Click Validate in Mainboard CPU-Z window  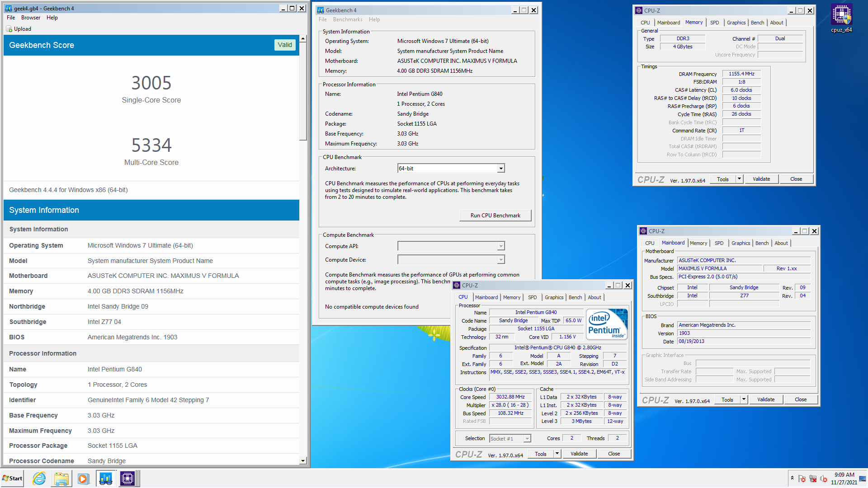[766, 399]
